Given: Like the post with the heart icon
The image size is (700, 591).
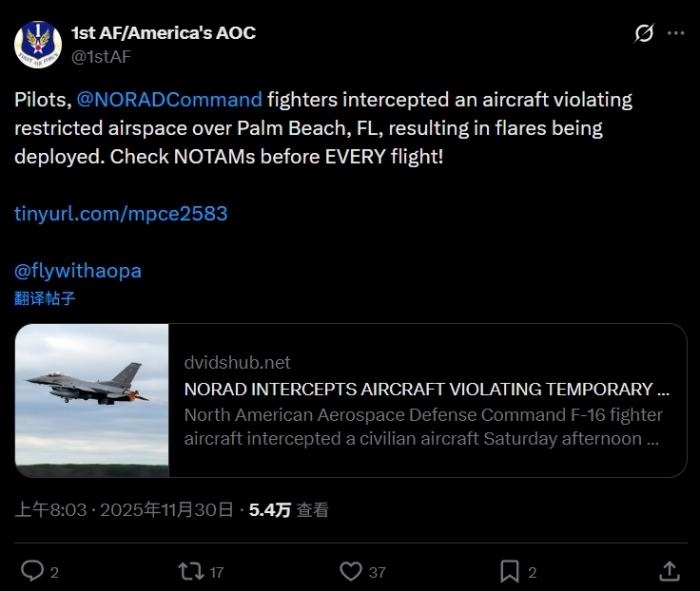Looking at the screenshot, I should (350, 571).
